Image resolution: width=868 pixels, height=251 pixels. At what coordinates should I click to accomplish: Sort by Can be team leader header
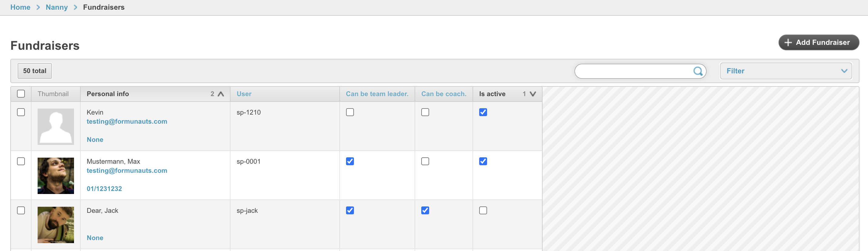[377, 94]
